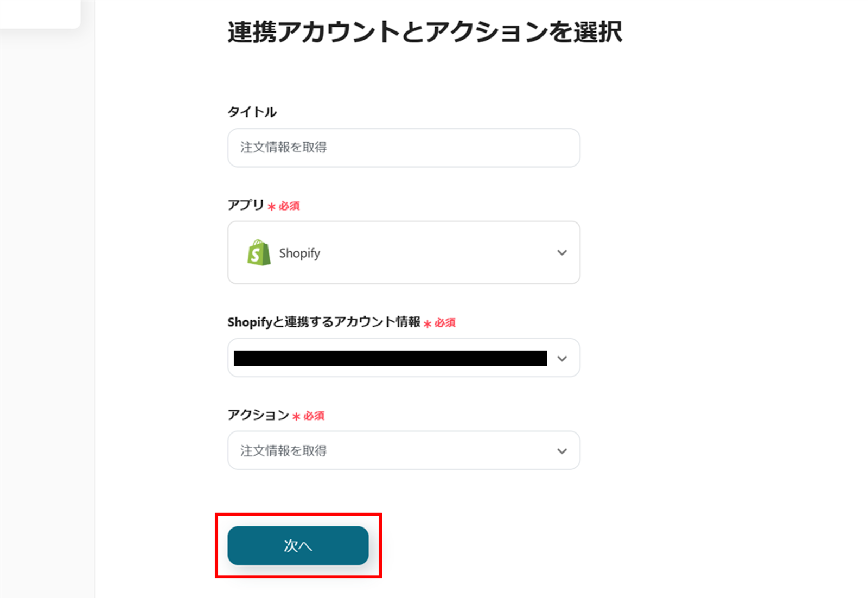Click the 必須 marker beside アクション
Viewport: 868px width, 598px height.
[314, 416]
